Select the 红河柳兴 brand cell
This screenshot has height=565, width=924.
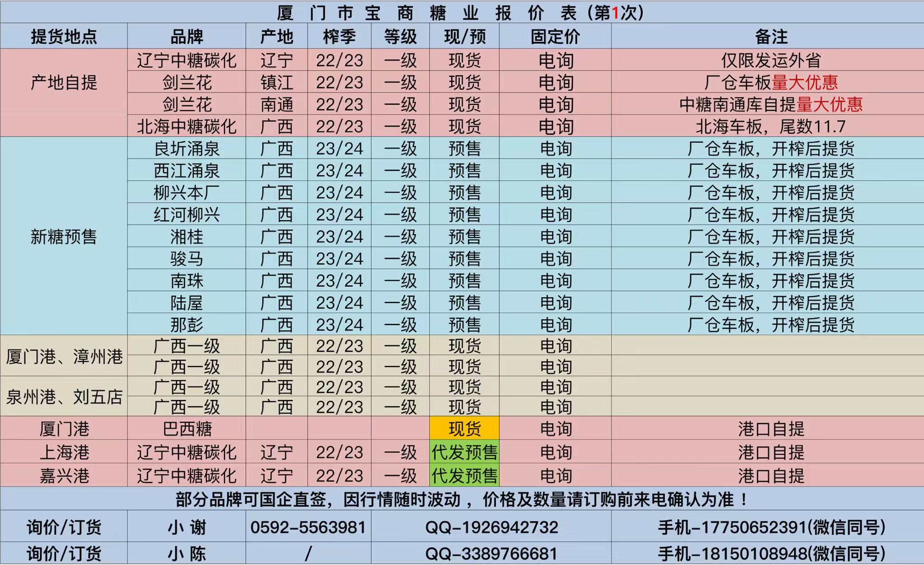click(187, 215)
